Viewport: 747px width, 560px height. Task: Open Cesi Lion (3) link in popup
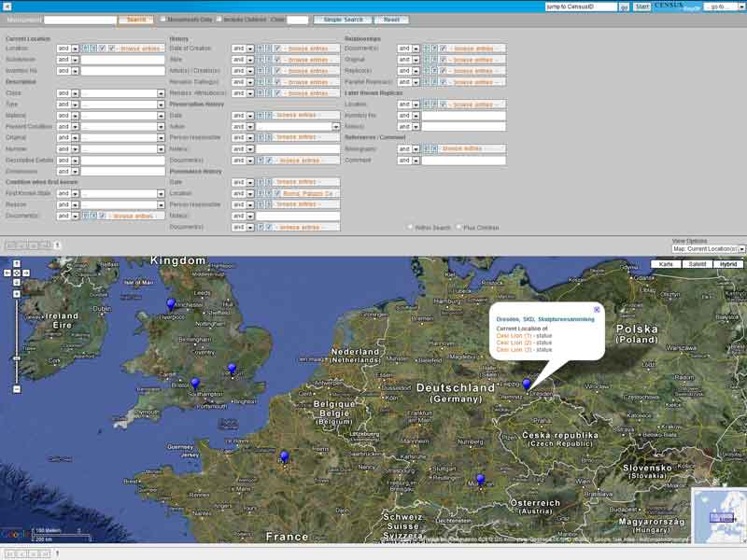(x=514, y=349)
